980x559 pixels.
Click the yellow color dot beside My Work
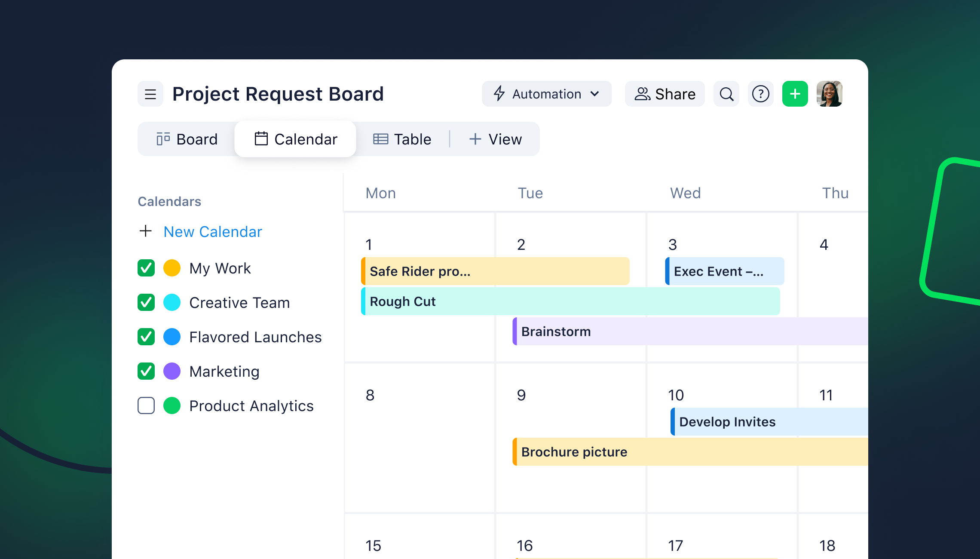point(171,268)
